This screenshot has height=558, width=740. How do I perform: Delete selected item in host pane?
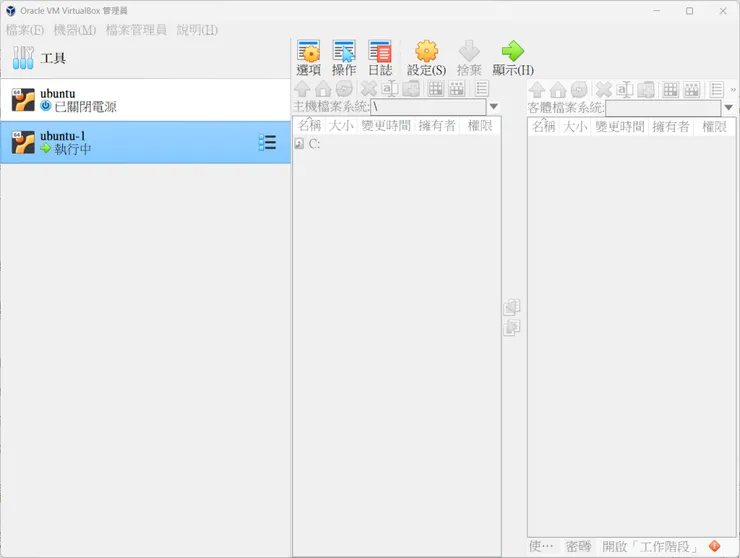(x=369, y=89)
